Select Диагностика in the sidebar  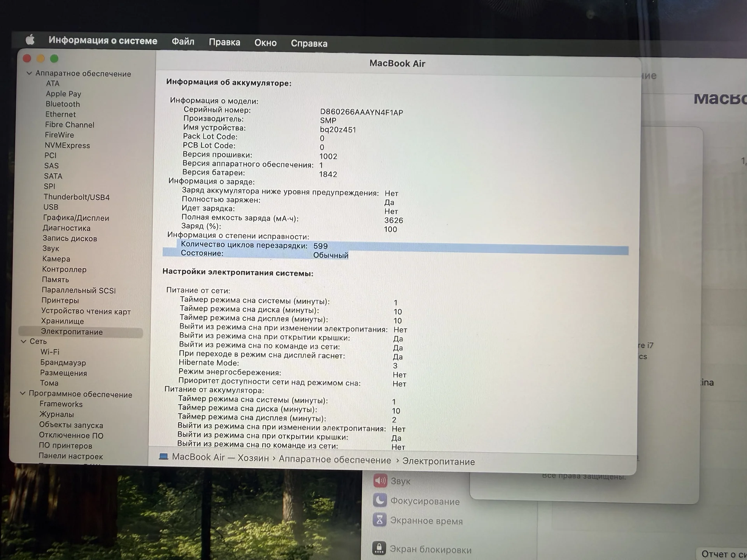click(x=66, y=228)
